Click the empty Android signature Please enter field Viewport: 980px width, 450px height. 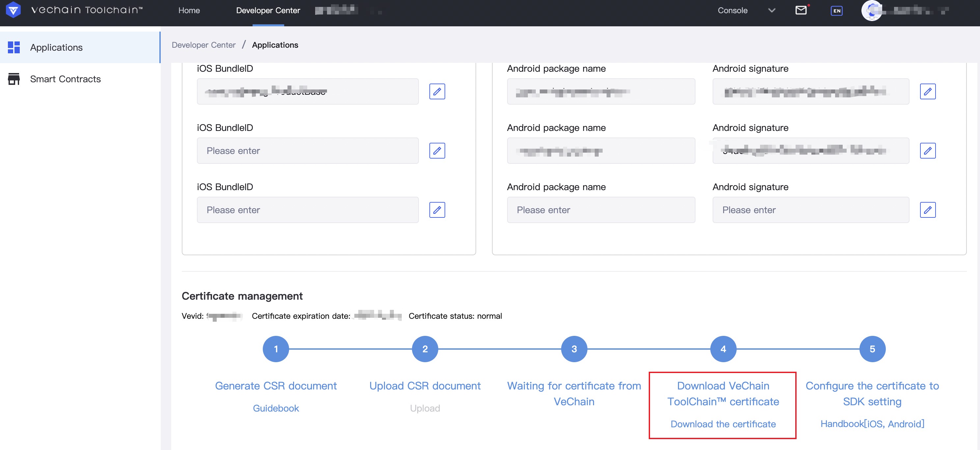811,210
